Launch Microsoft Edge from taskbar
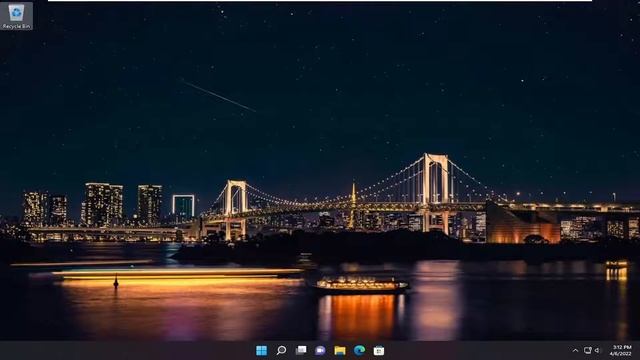This screenshot has height=360, width=640. pyautogui.click(x=360, y=350)
